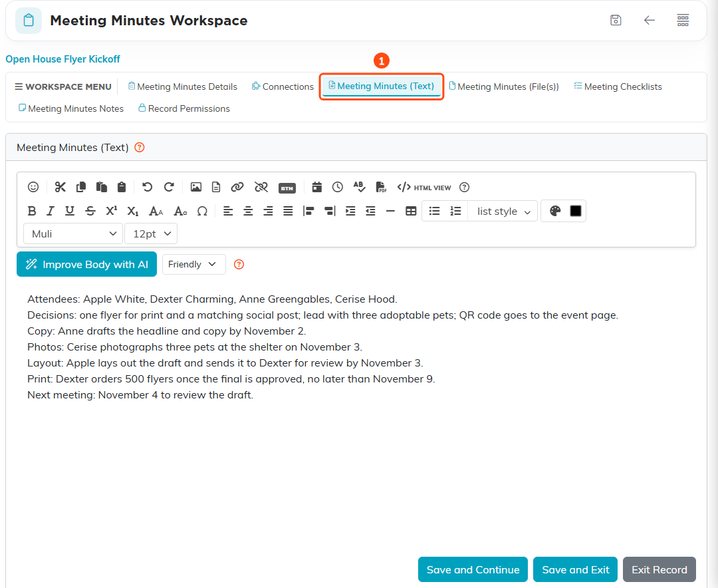
Task: Apply italic formatting
Action: pyautogui.click(x=51, y=211)
